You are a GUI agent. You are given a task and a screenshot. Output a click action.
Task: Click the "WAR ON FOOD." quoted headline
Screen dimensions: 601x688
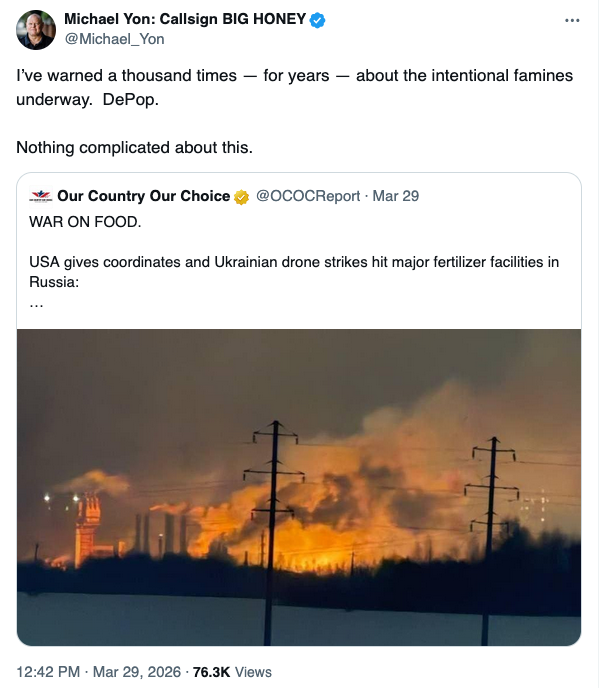[x=72, y=219]
